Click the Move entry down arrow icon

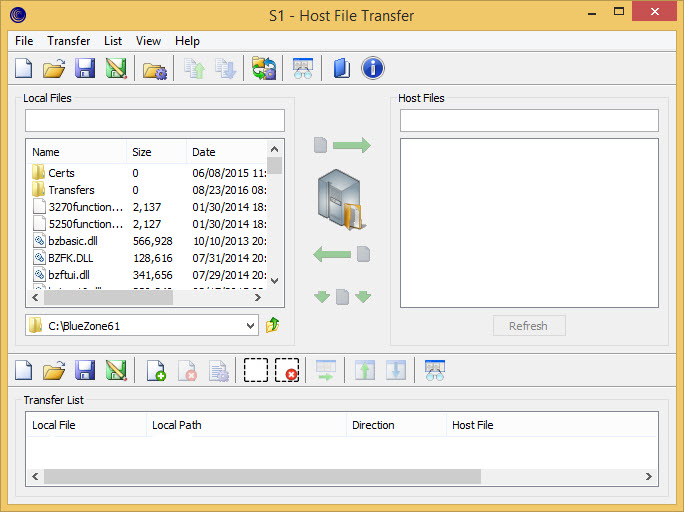click(x=396, y=370)
